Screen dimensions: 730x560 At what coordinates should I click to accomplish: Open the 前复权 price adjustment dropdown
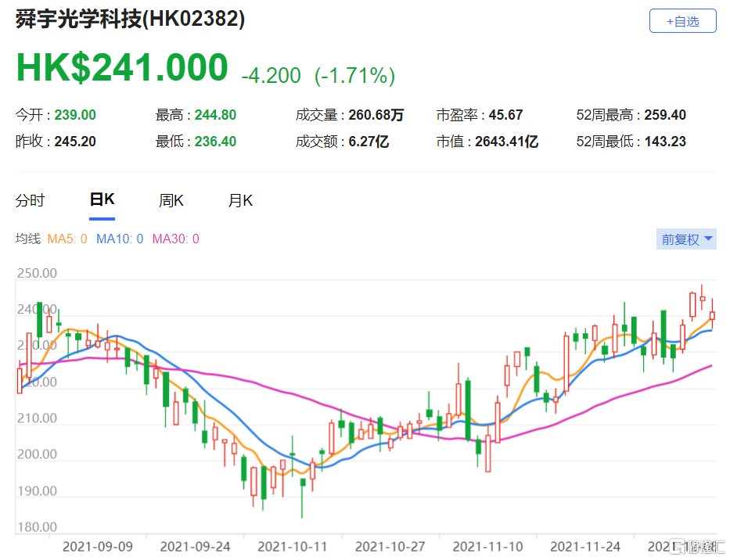coord(679,239)
